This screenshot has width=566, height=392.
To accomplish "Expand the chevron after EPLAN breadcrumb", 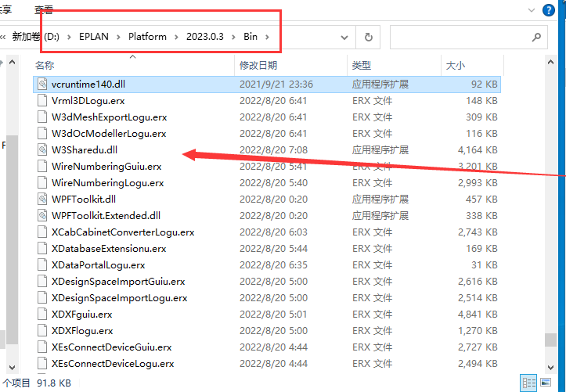I will (x=118, y=37).
